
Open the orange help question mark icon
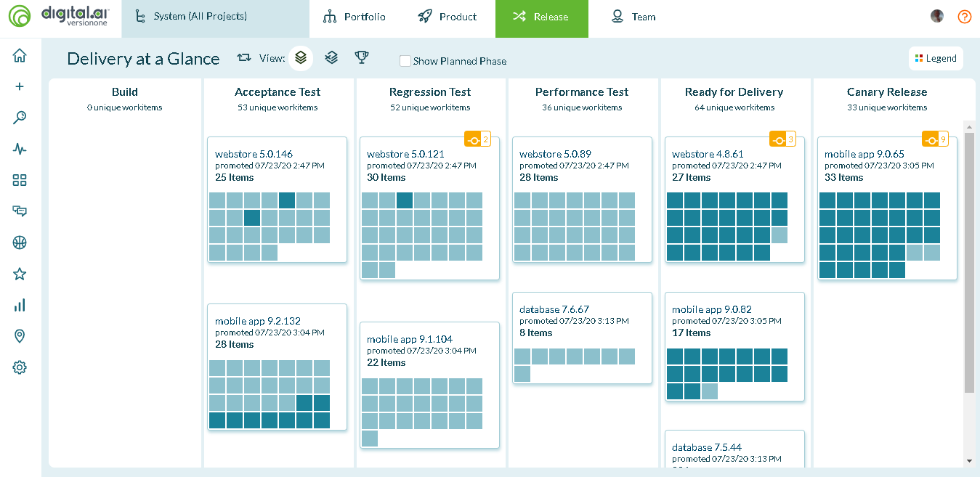point(965,17)
